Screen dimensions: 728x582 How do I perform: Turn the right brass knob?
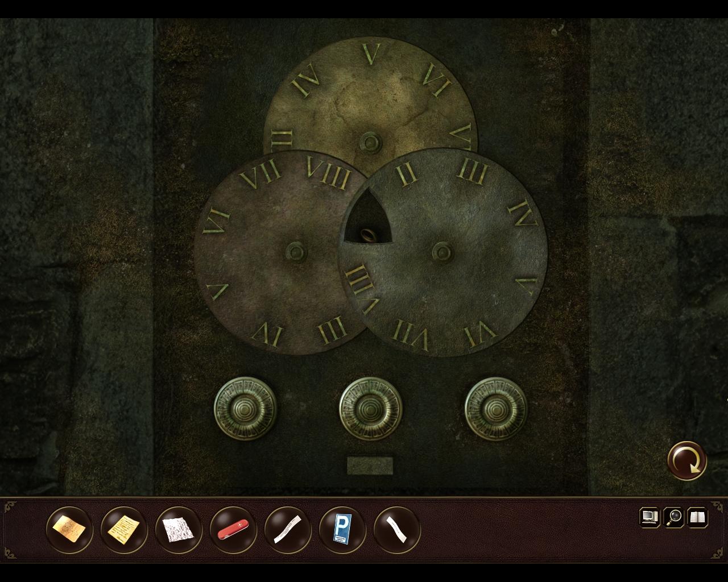pos(496,408)
